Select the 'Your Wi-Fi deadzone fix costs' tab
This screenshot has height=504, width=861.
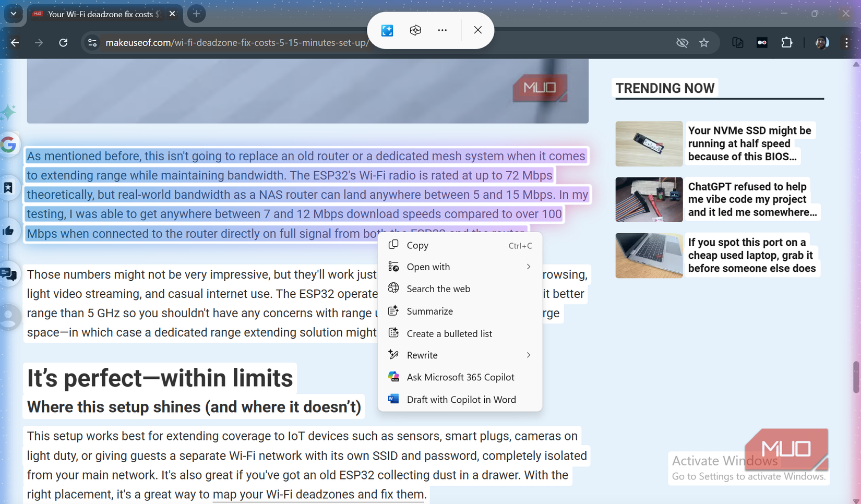[x=104, y=14]
